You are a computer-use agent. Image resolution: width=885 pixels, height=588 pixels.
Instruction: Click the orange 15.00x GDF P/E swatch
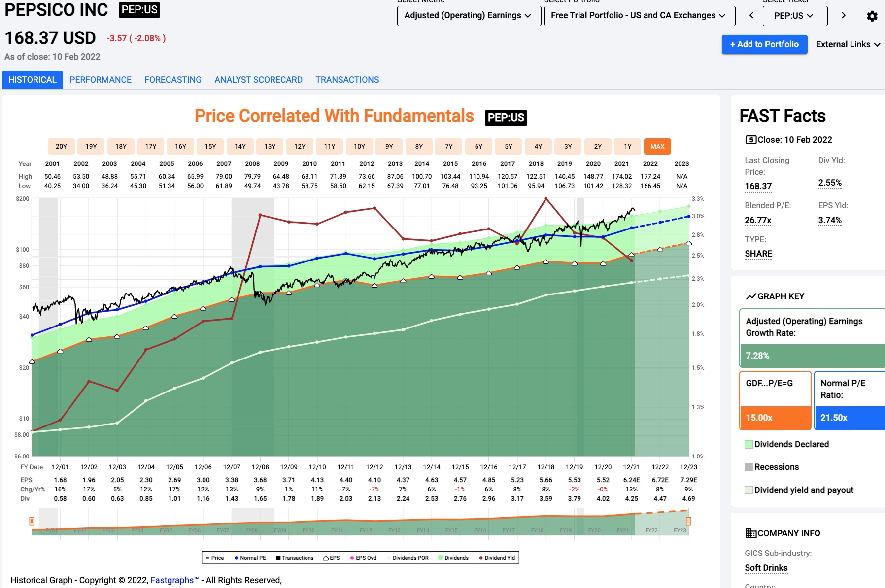tap(775, 418)
